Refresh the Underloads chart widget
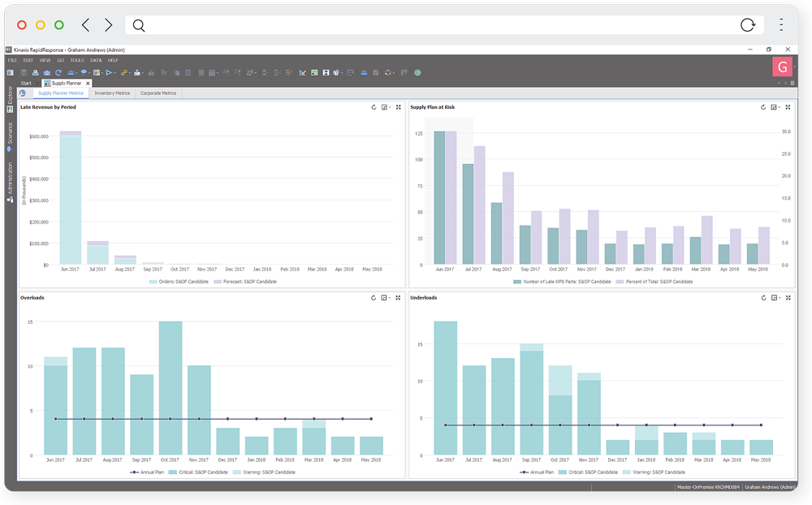The width and height of the screenshot is (812, 505). point(763,298)
